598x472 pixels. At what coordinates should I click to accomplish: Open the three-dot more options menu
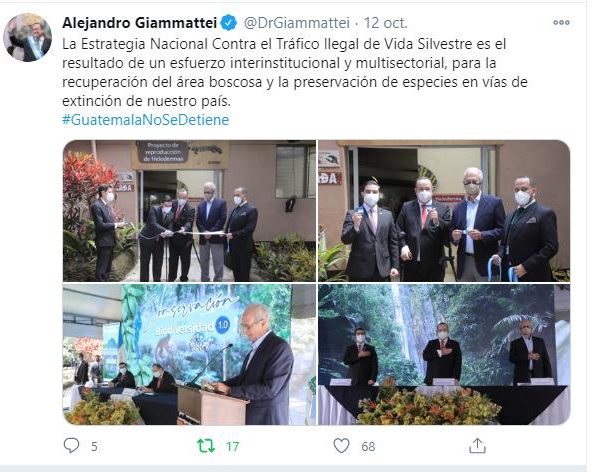click(561, 22)
